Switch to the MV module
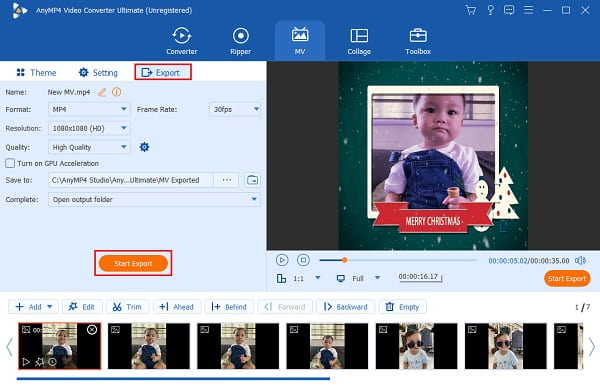Image resolution: width=600 pixels, height=388 pixels. (300, 41)
